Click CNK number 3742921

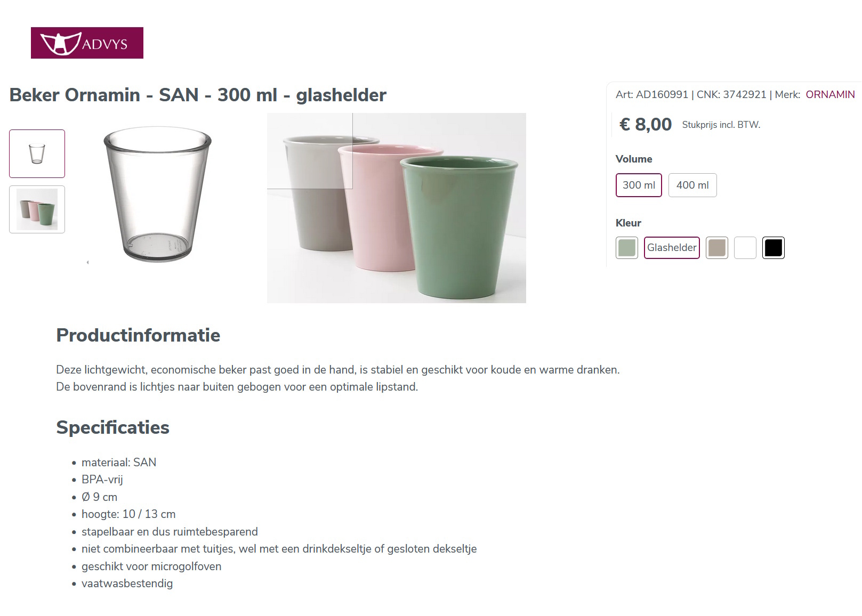744,94
